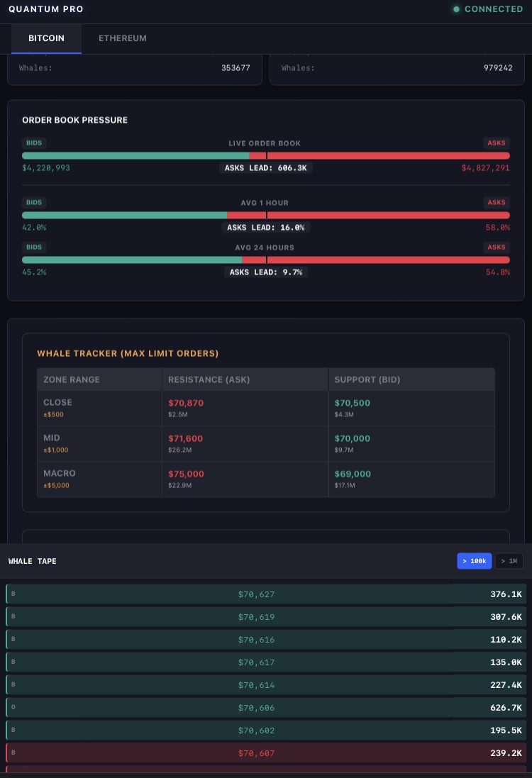Viewport: 532px width, 778px height.
Task: Click the Avg 24 Hours pressure bar
Action: pos(266,260)
